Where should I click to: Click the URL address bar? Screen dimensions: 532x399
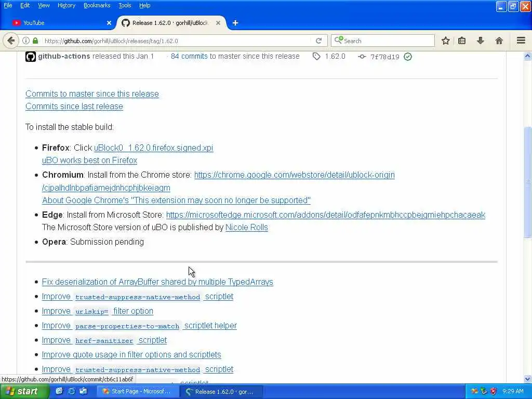177,41
